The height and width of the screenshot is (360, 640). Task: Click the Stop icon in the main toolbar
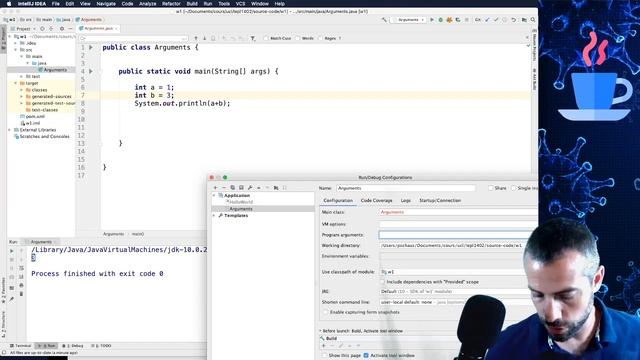point(467,20)
